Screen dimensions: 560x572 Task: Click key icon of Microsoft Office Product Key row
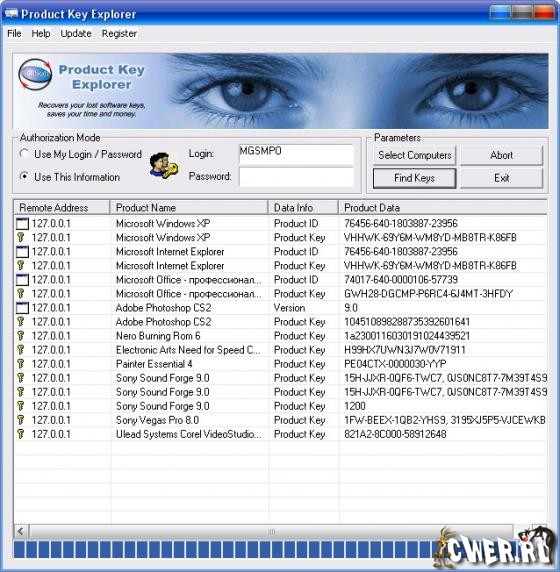[21, 294]
